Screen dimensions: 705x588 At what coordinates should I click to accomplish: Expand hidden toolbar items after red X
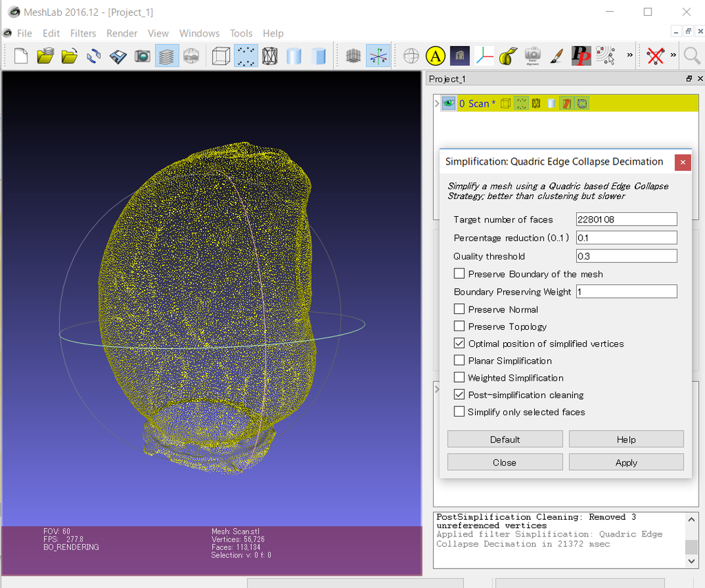point(673,55)
